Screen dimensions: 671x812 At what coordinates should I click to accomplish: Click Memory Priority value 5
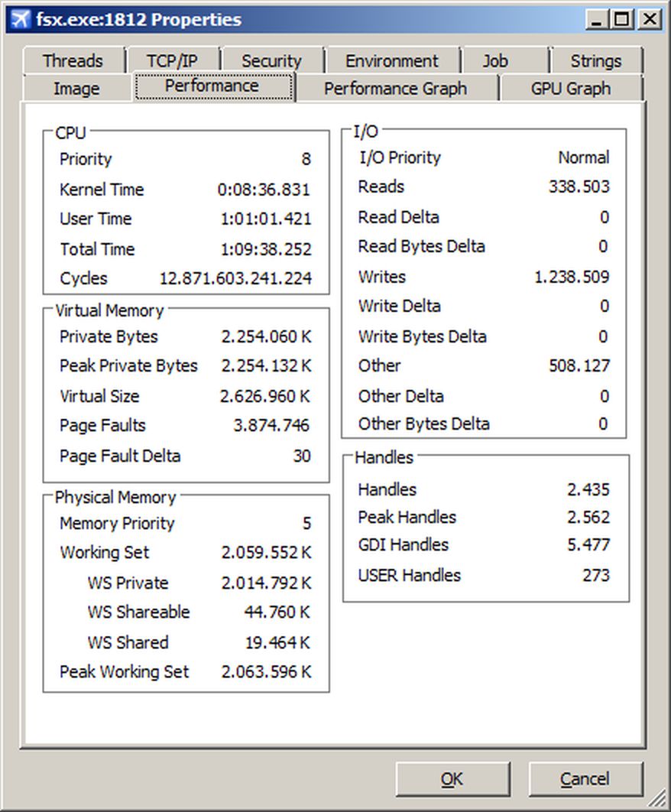(307, 523)
